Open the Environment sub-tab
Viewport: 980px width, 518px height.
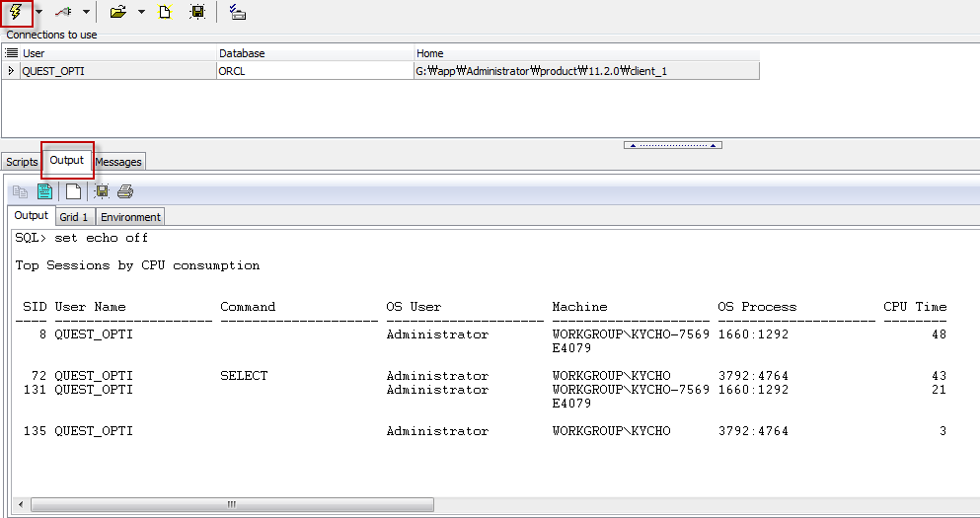click(x=130, y=217)
